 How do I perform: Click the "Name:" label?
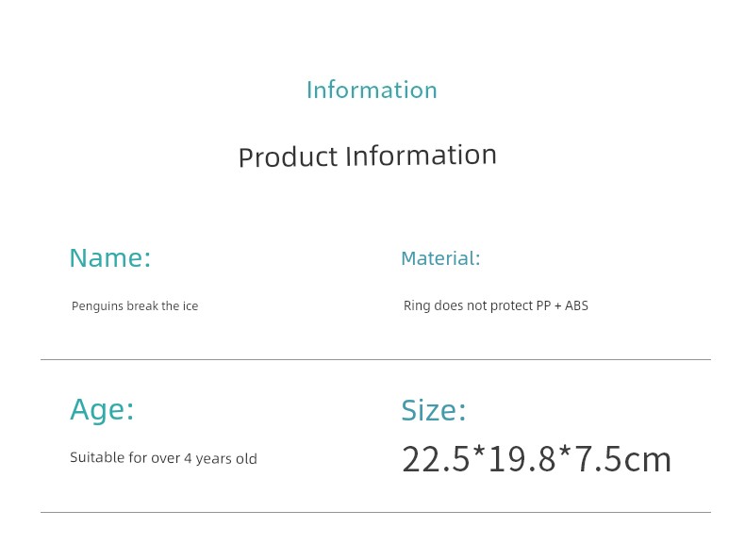coord(110,258)
